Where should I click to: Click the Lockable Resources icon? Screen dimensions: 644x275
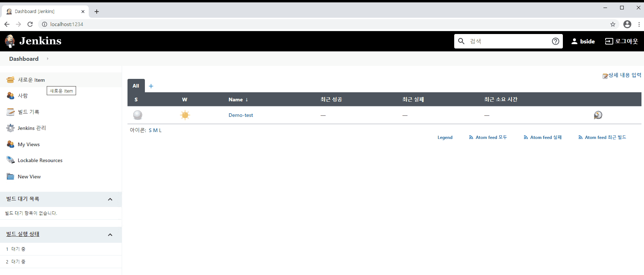[x=11, y=160]
